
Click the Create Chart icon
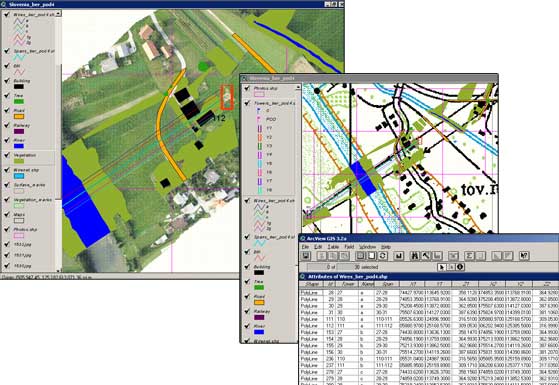coord(399,256)
